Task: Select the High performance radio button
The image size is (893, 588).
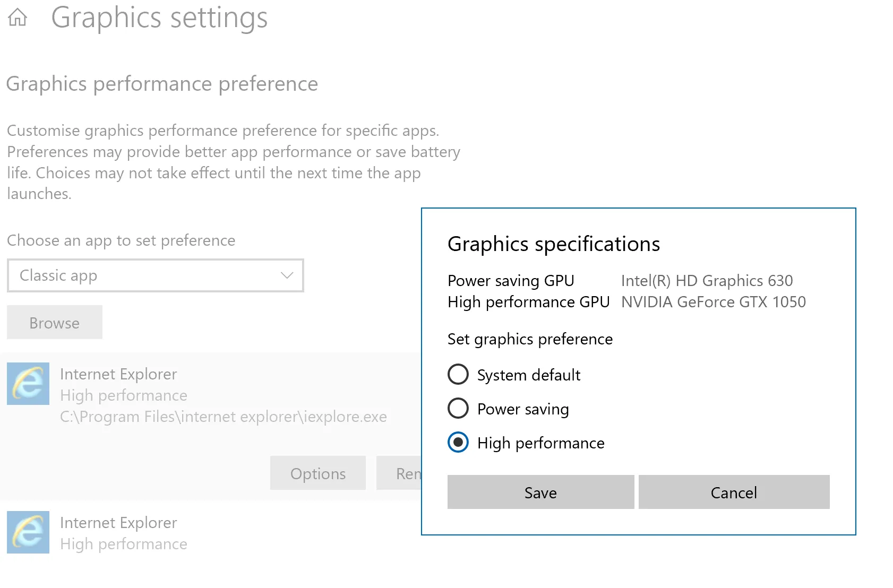Action: (x=458, y=443)
